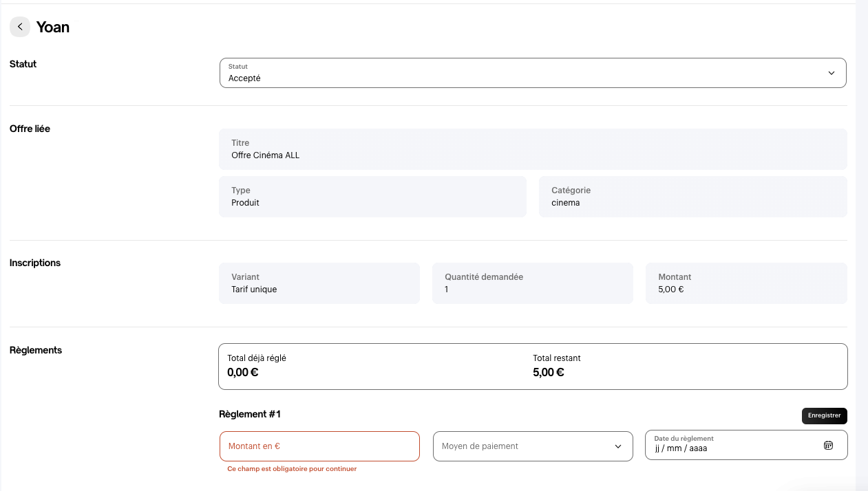
Task: Click the Total déjà réglé amount
Action: [243, 373]
